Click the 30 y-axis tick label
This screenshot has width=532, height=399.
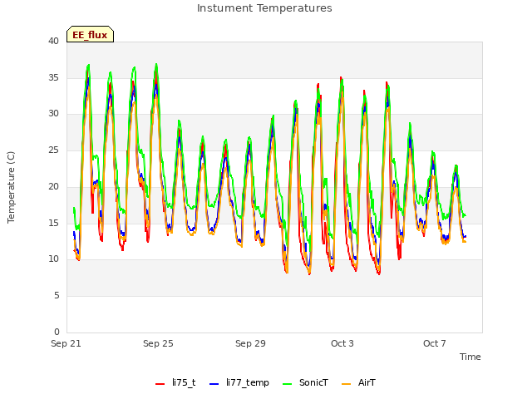[53, 114]
